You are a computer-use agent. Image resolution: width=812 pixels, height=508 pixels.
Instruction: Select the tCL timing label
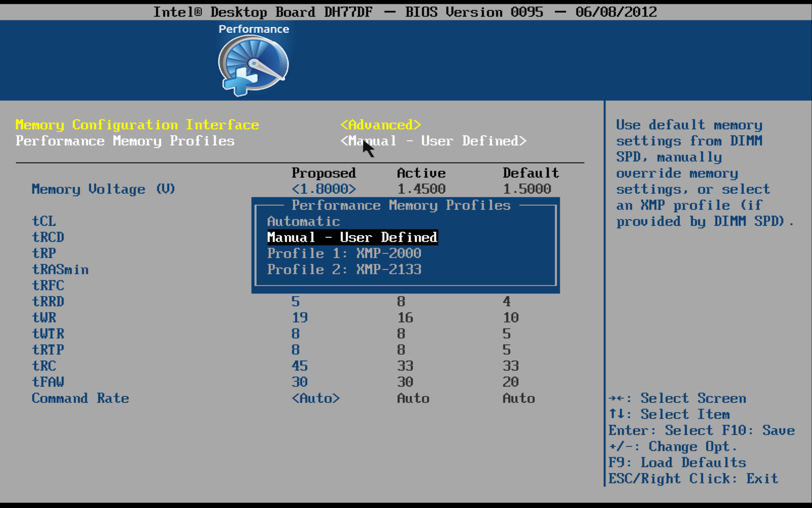click(x=44, y=221)
